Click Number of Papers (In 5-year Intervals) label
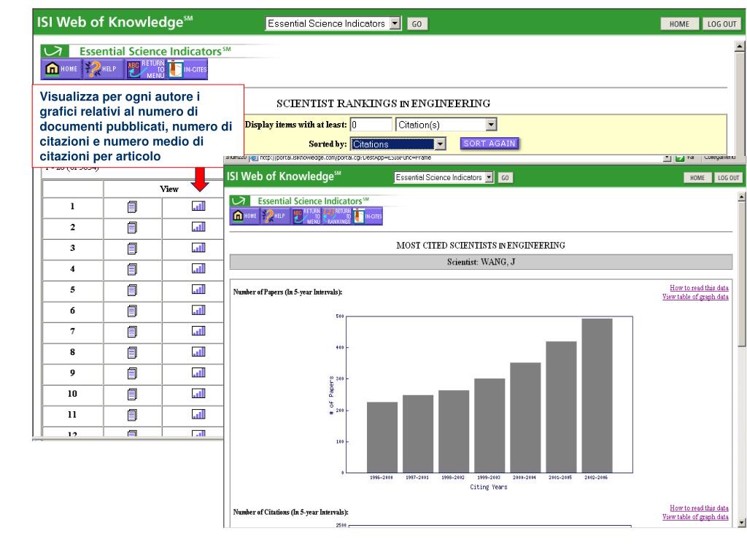Viewport: 747px width, 560px height. [x=287, y=292]
